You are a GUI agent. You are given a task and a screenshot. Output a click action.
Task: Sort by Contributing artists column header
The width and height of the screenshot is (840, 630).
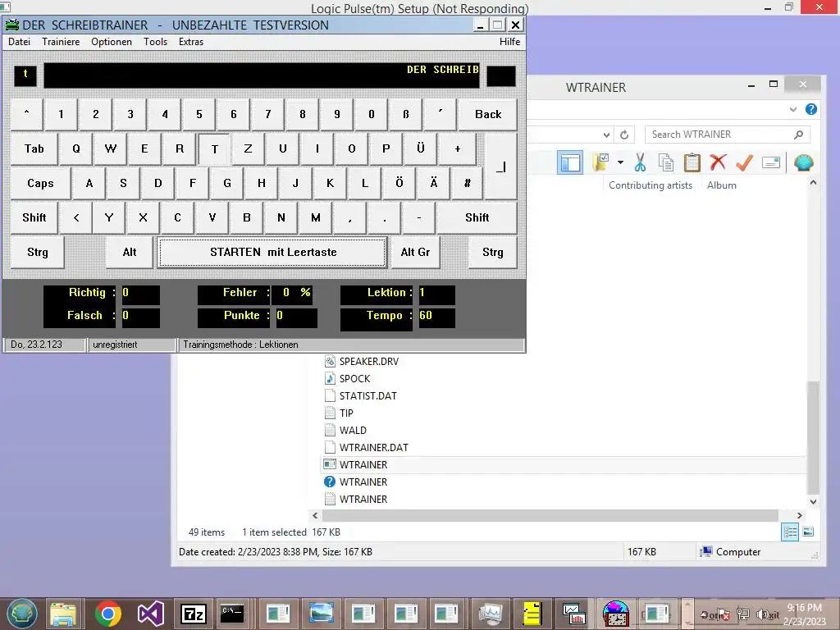coord(651,185)
